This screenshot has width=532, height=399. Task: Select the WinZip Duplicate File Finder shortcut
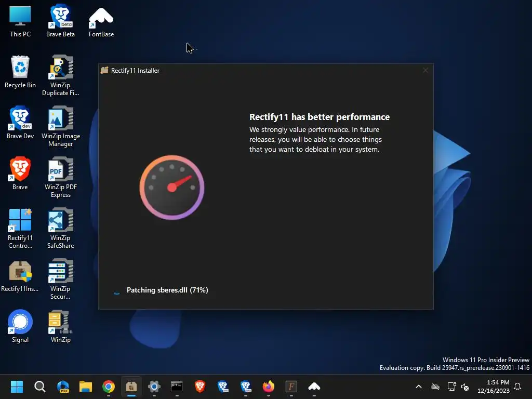point(60,75)
